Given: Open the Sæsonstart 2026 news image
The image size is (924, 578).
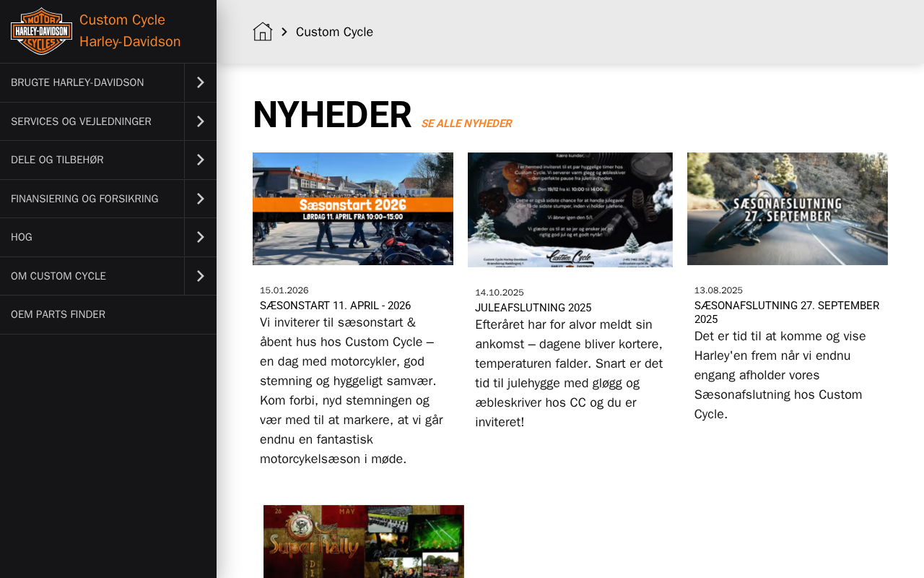Looking at the screenshot, I should 353,209.
